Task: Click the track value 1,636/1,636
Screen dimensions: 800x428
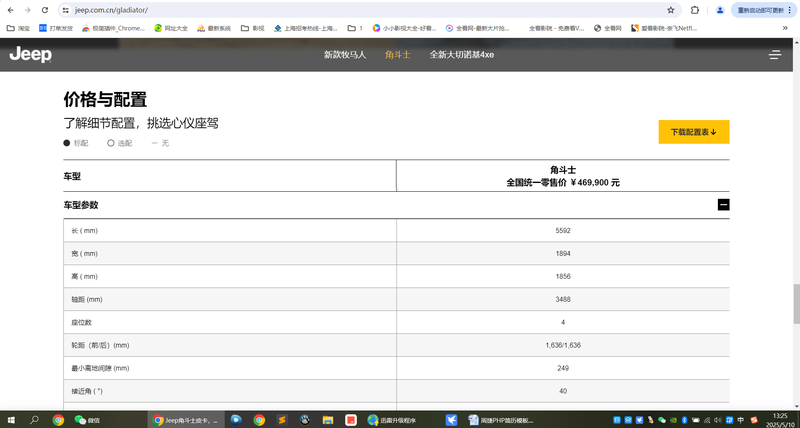Action: tap(563, 345)
